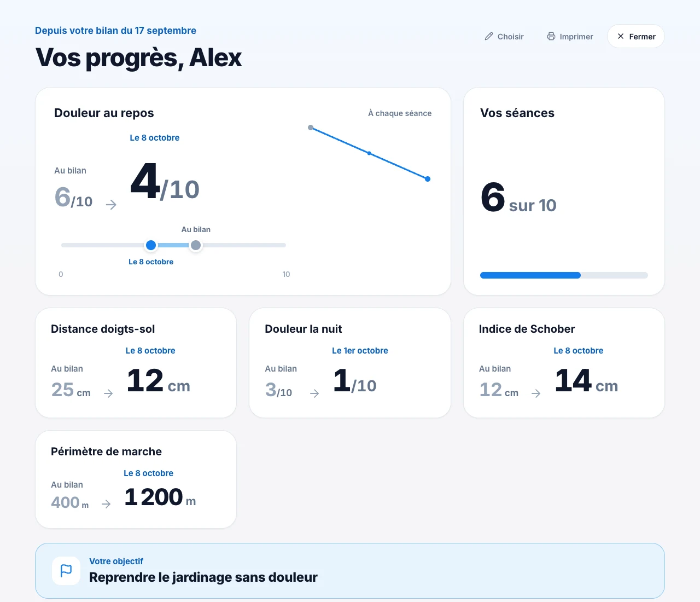Open the Douleur la nuit card
This screenshot has width=700, height=602.
[x=350, y=363]
